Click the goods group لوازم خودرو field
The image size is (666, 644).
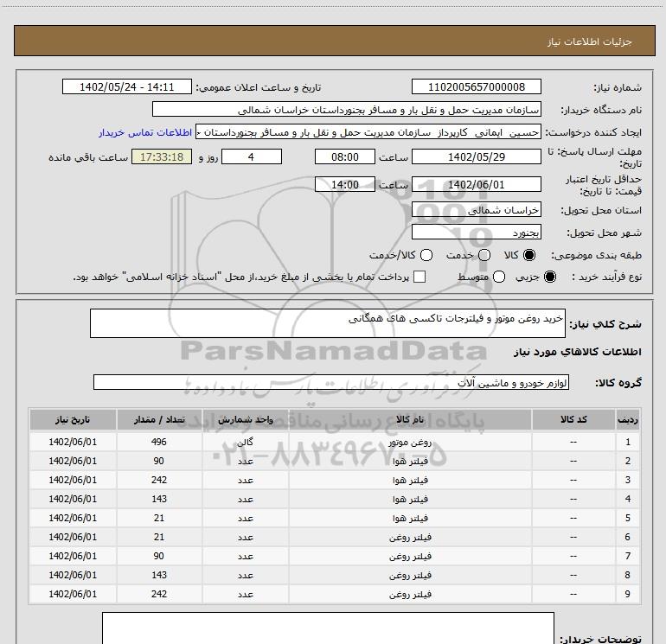click(331, 382)
